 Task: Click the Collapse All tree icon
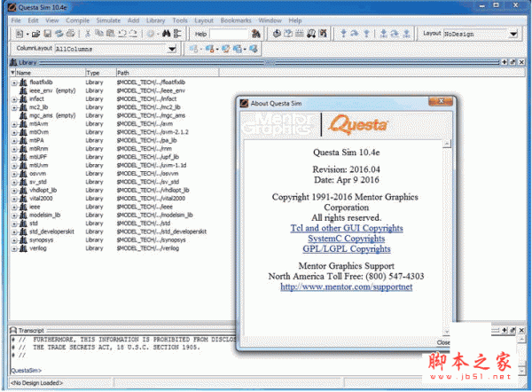pyautogui.click(x=177, y=34)
